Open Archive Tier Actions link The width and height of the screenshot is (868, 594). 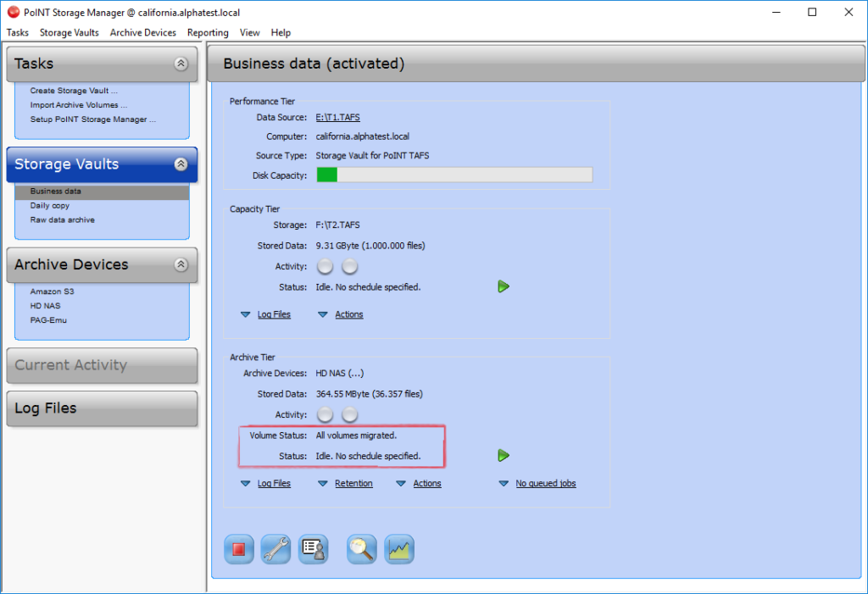coord(427,483)
